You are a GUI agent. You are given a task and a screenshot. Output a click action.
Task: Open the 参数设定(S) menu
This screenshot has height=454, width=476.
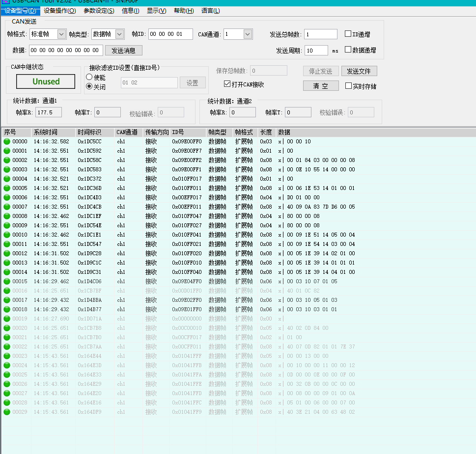click(x=99, y=11)
